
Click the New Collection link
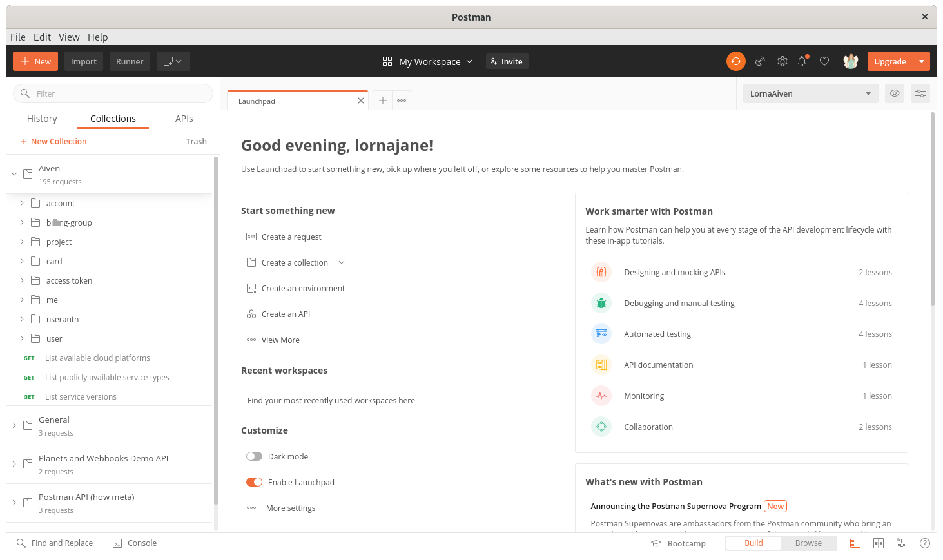58,142
